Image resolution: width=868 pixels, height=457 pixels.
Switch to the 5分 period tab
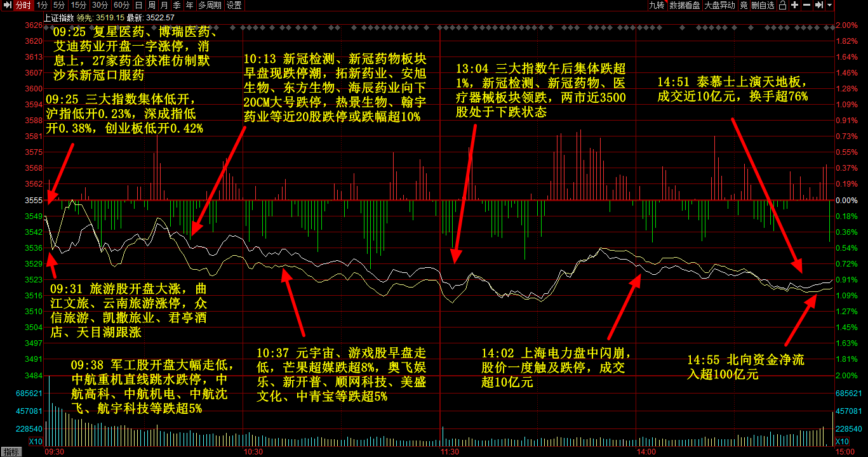[59, 5]
